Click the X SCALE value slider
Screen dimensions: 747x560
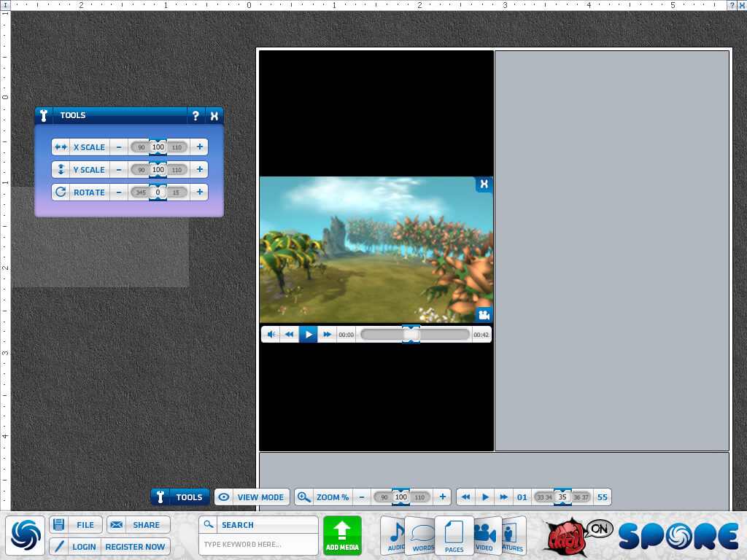point(158,147)
